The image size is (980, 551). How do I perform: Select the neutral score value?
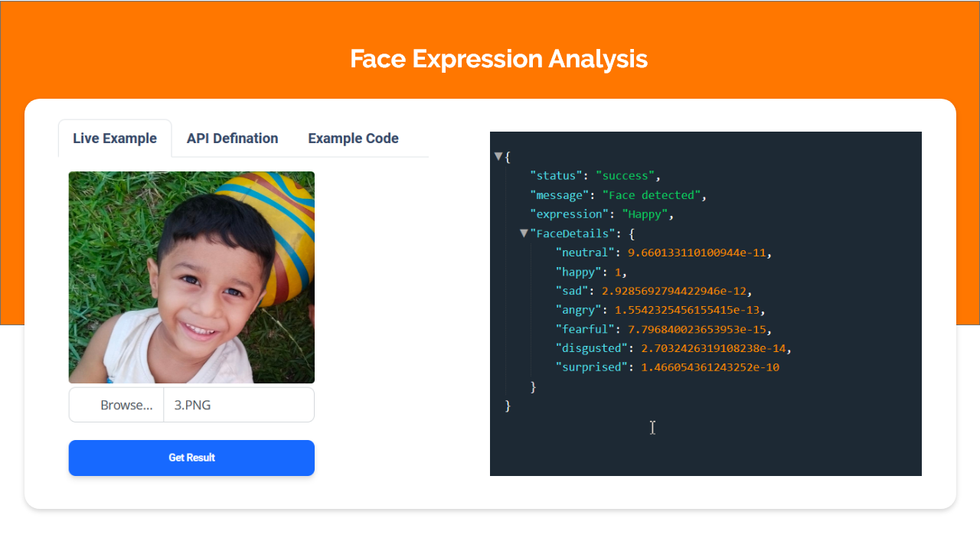coord(696,253)
